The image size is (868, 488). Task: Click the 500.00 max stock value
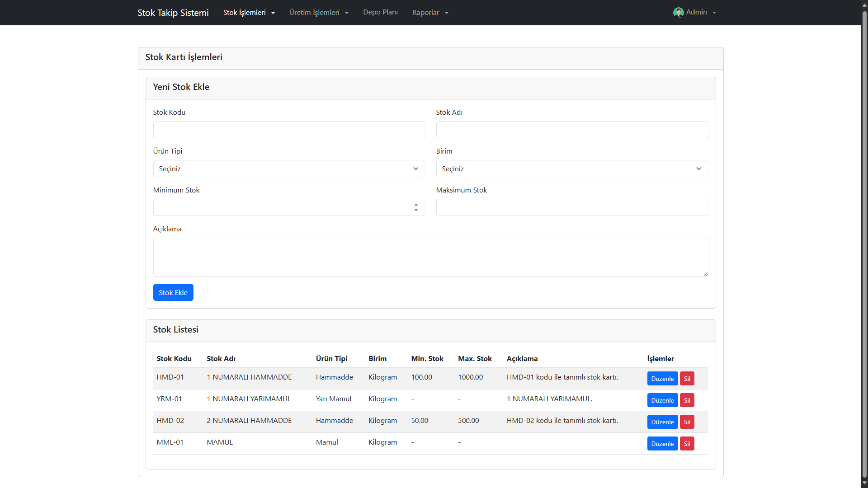[468, 420]
